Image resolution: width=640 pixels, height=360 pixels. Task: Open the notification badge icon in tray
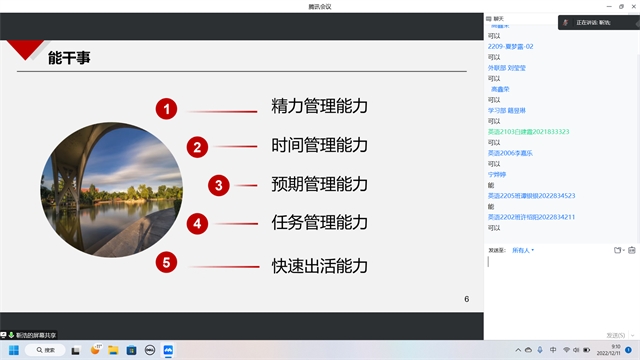[x=629, y=350]
